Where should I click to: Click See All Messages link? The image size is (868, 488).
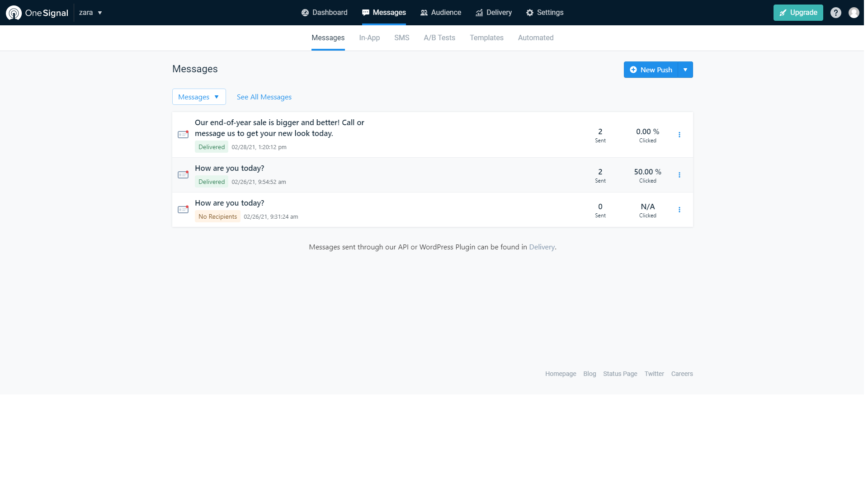tap(264, 97)
